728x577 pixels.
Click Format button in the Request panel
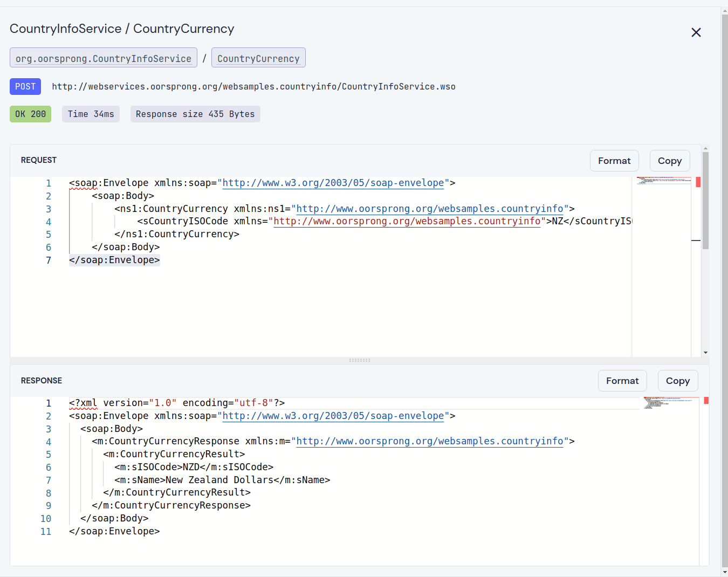pos(614,161)
